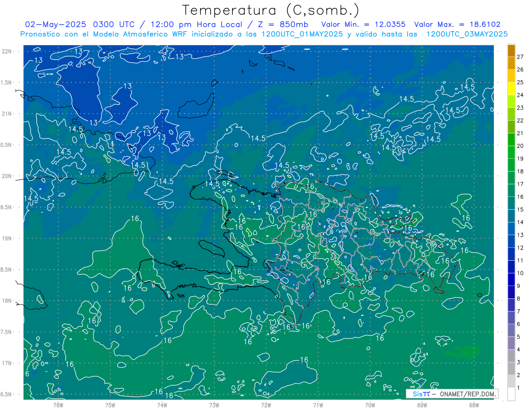Click the '74W' longitude label
Viewport: 532px width, 411px height.
coord(162,405)
